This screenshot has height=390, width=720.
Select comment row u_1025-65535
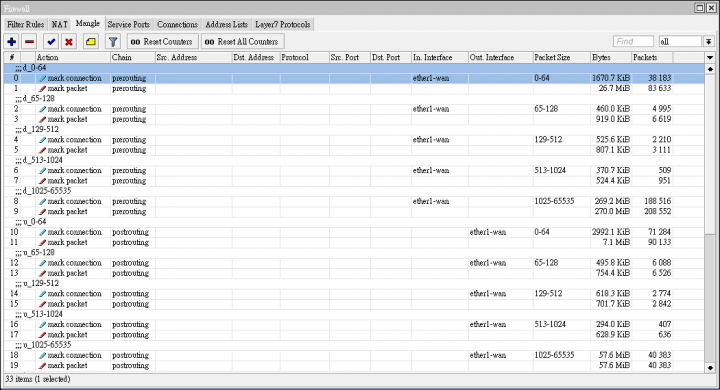[354, 345]
